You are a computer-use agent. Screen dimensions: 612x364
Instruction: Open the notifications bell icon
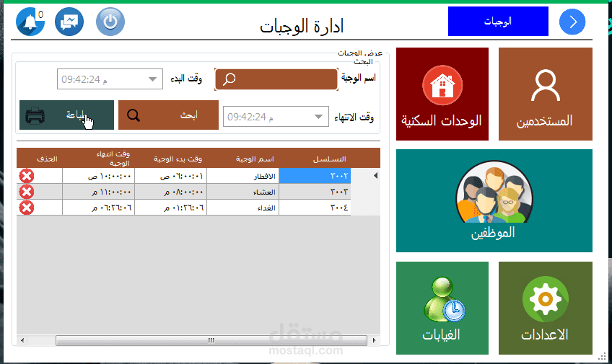[x=30, y=22]
